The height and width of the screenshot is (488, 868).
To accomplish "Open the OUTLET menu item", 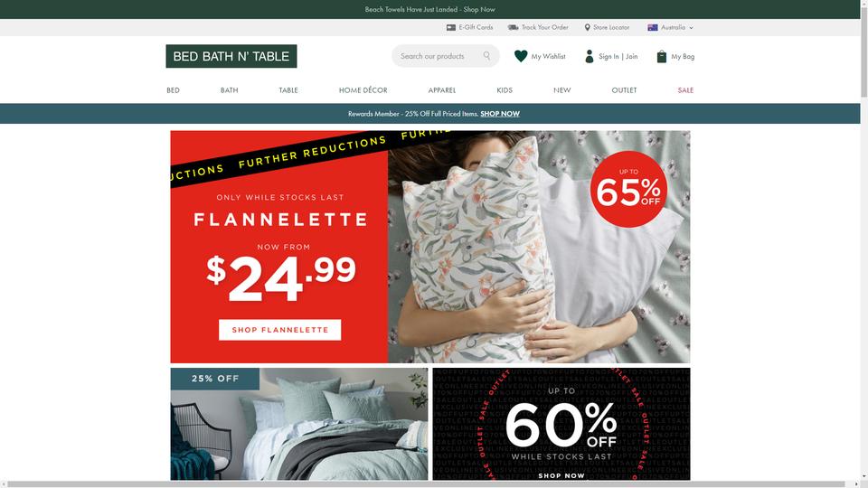I will [x=624, y=90].
